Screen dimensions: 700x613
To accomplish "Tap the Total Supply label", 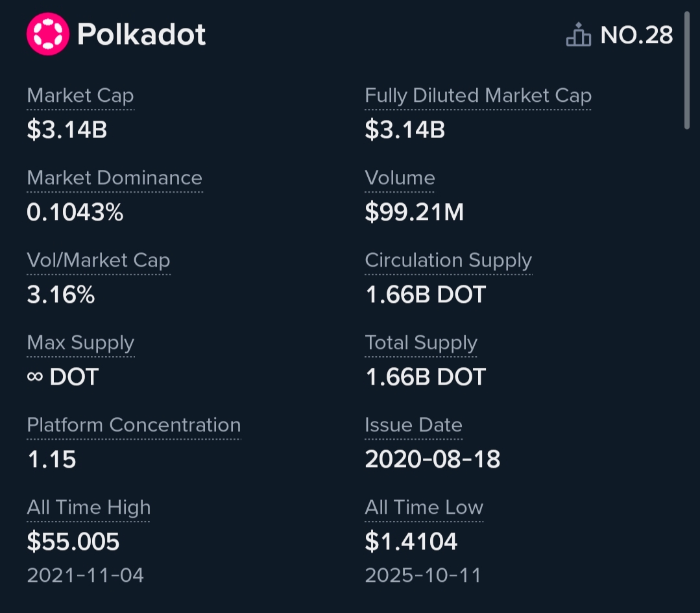I will pyautogui.click(x=421, y=343).
